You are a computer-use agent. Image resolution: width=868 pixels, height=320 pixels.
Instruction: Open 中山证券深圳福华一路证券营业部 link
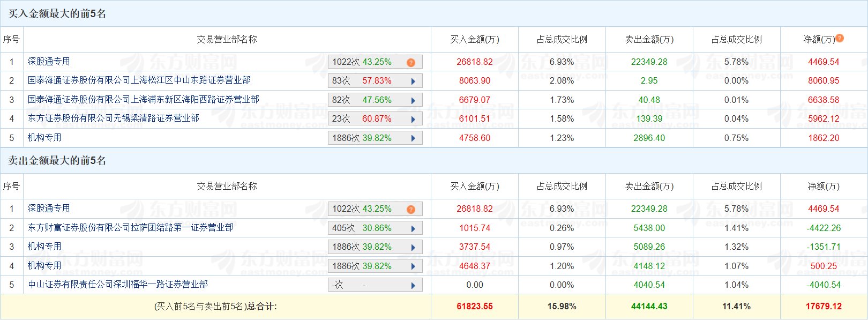118,285
